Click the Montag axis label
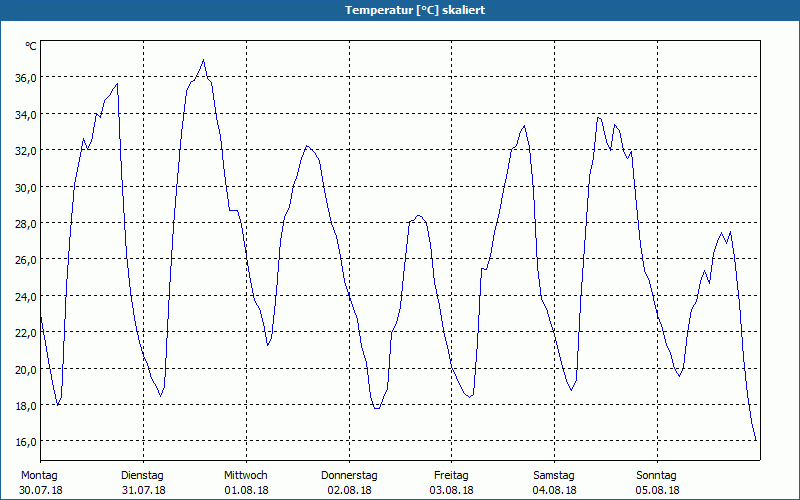The width and height of the screenshot is (800, 500). [39, 476]
